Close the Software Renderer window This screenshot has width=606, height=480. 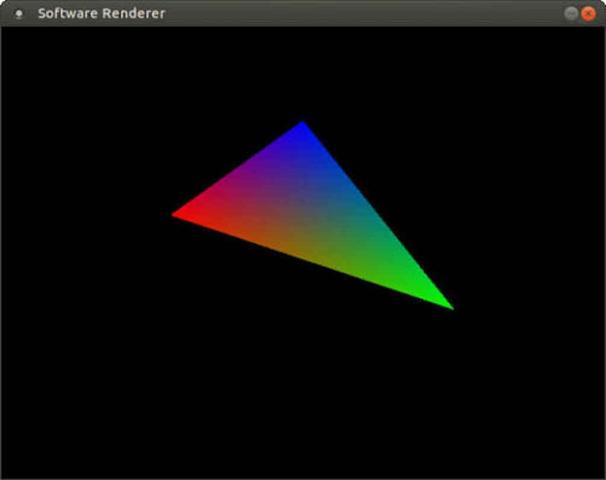pyautogui.click(x=588, y=14)
